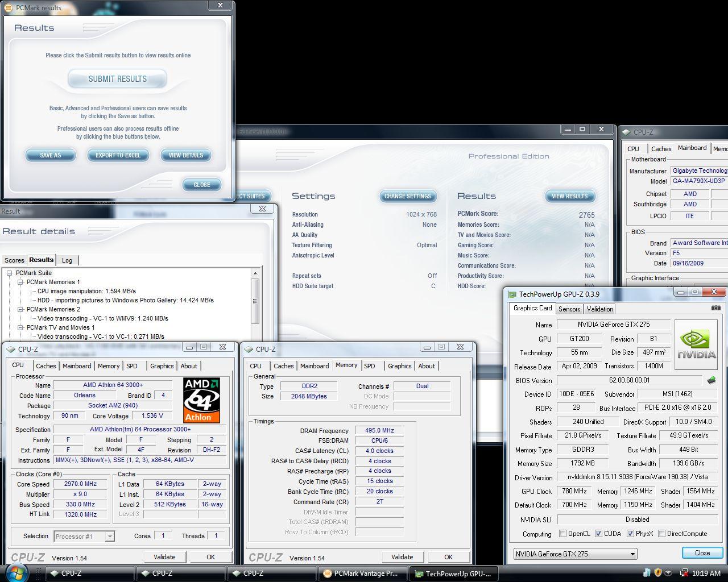Switch to the Log tab in Result details

click(x=67, y=260)
